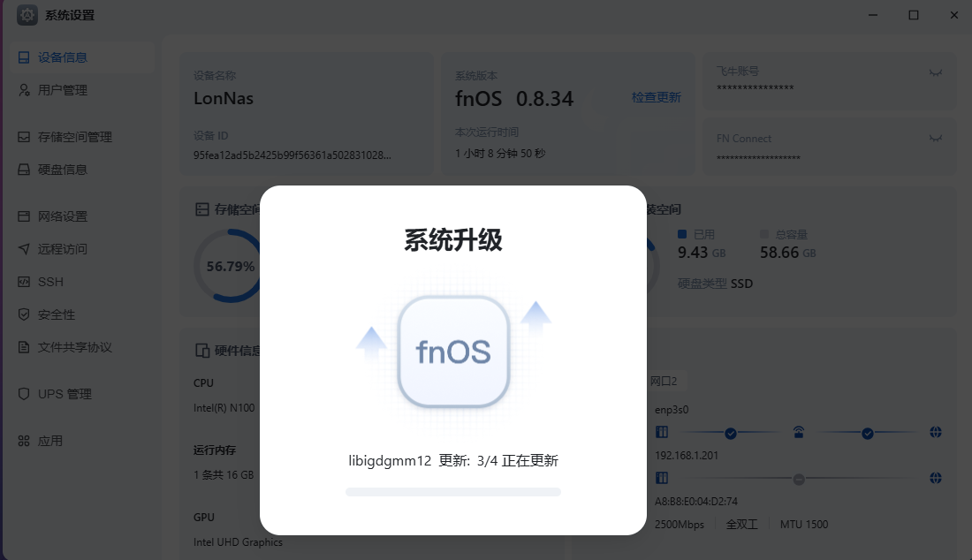Click the 56.79% storage usage ring
Image resolution: width=972 pixels, height=560 pixels.
(x=230, y=267)
